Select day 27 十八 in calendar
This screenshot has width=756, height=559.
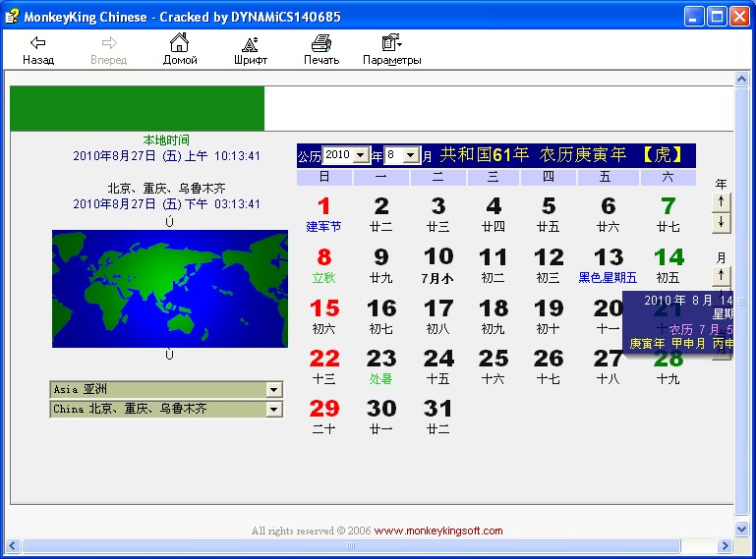(608, 366)
